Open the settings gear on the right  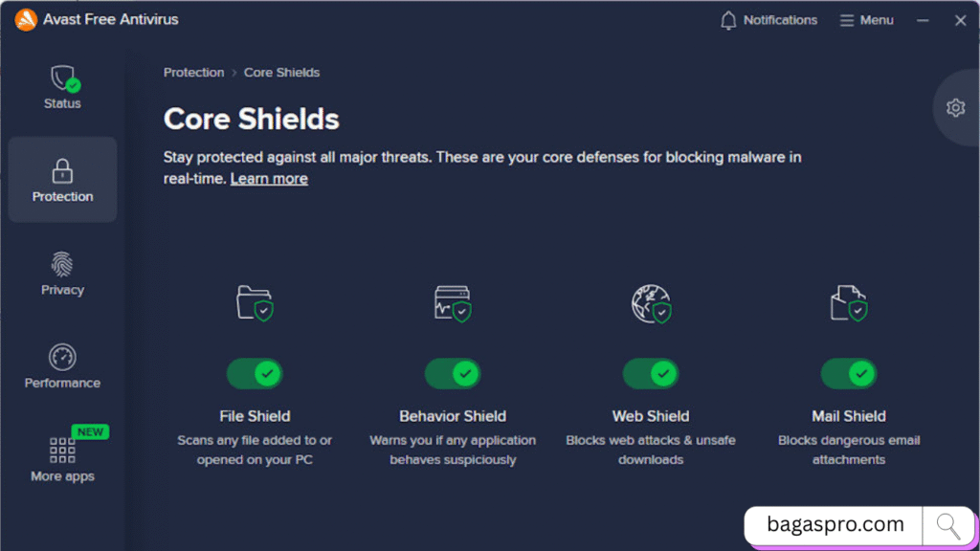click(x=955, y=108)
